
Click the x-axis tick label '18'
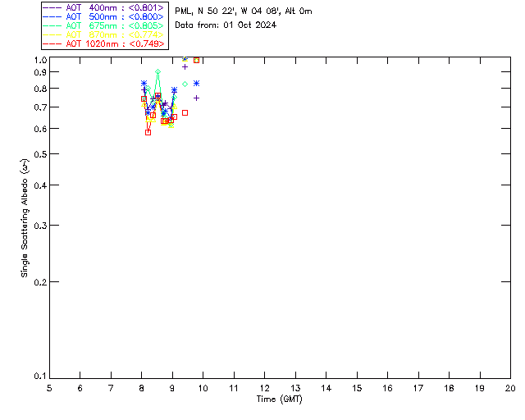[x=450, y=388]
